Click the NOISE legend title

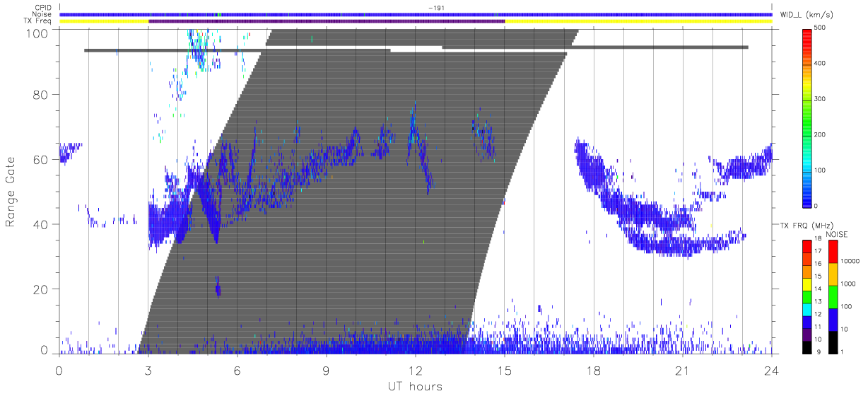click(x=835, y=234)
